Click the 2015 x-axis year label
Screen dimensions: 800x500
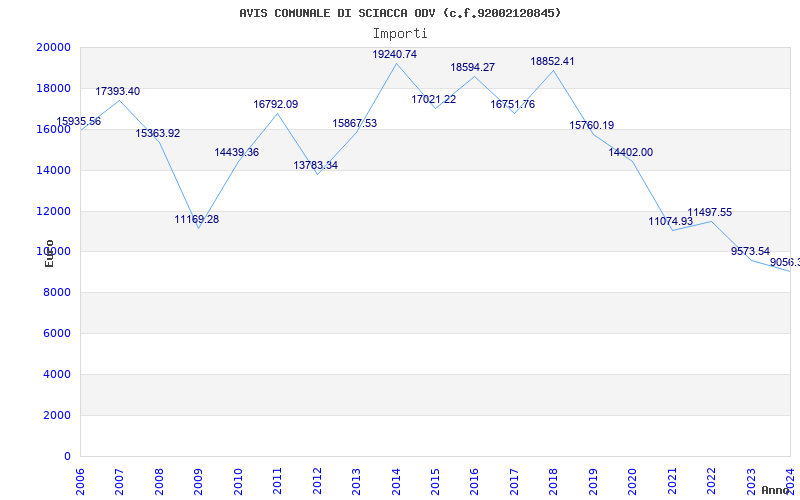435,481
